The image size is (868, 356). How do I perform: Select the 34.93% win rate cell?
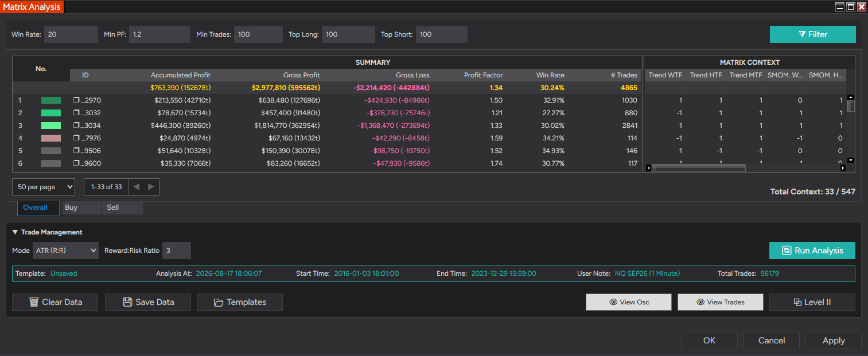(552, 151)
